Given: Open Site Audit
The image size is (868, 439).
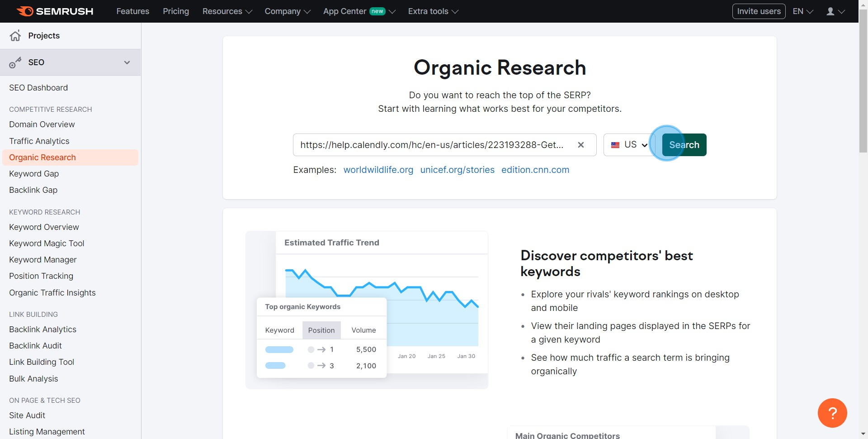Looking at the screenshot, I should coord(27,415).
